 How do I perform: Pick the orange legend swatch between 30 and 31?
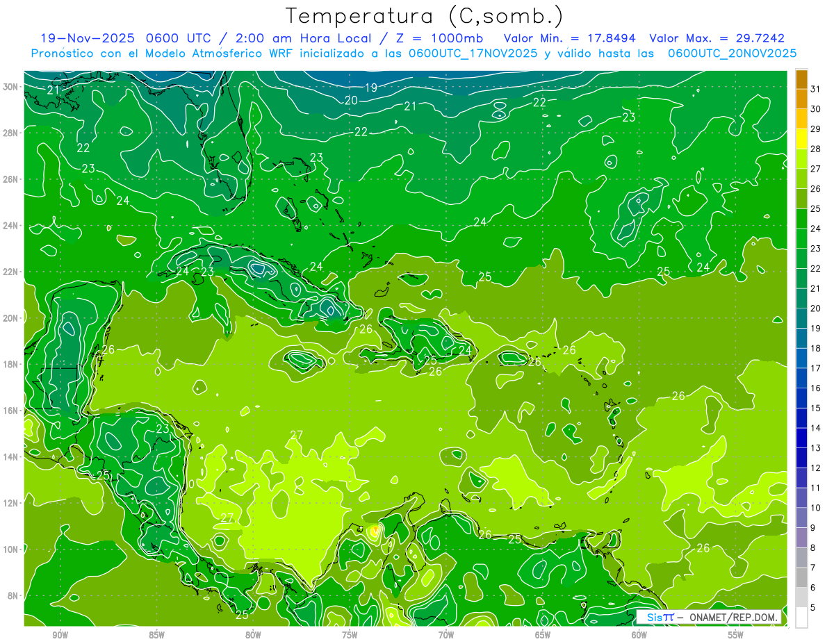click(801, 99)
